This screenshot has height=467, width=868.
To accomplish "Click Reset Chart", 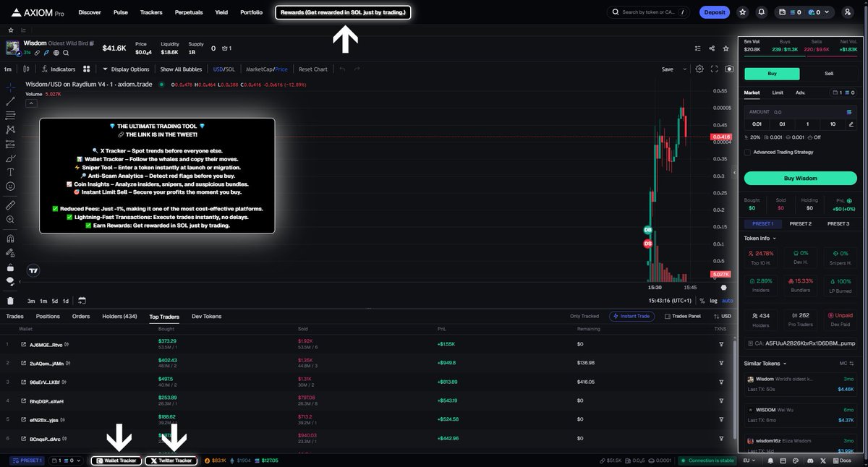I will click(x=313, y=69).
